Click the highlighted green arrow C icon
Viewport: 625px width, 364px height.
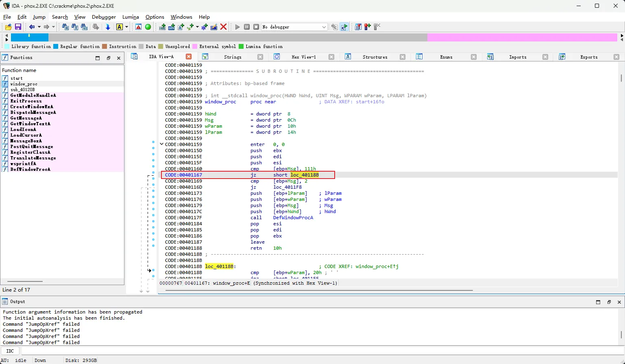click(344, 27)
